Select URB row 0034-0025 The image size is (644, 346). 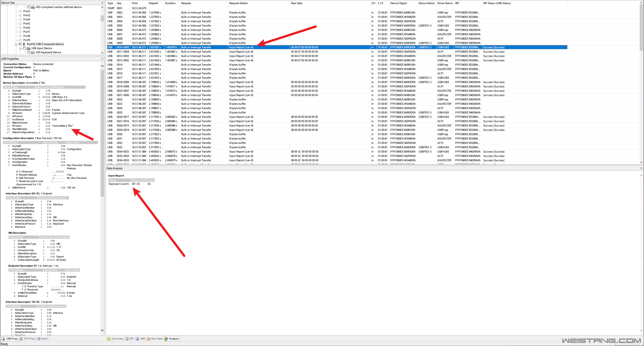point(337,151)
